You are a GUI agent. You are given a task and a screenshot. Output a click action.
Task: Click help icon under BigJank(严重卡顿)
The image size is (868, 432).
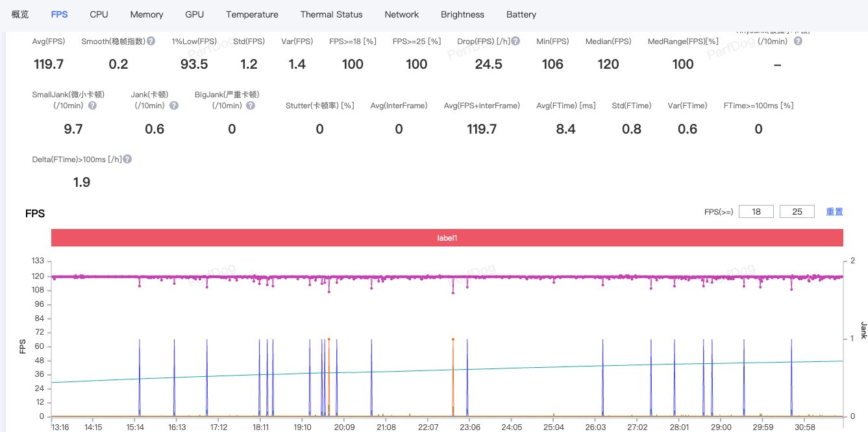coord(251,105)
